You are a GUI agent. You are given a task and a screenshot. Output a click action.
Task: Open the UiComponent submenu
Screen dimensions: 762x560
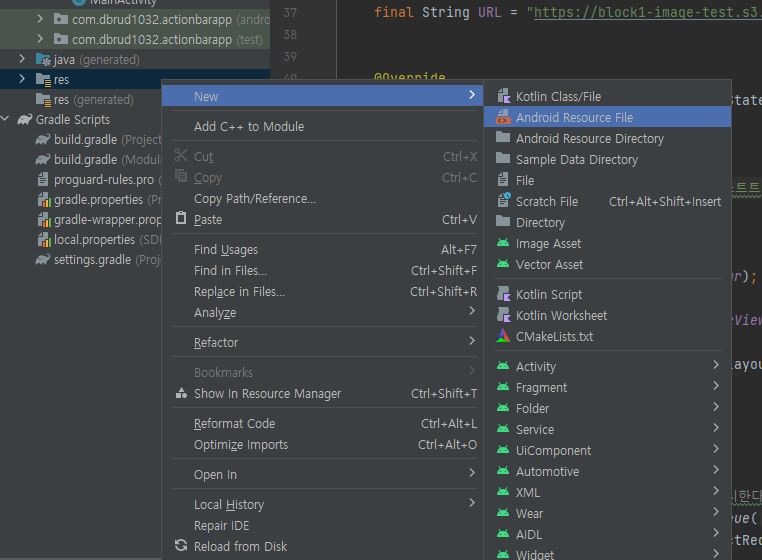(x=607, y=450)
